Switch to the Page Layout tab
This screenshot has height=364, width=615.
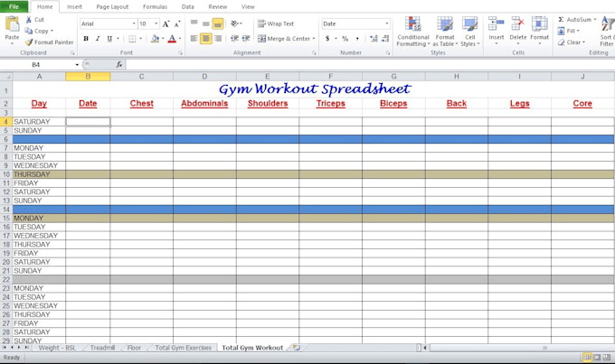(x=112, y=6)
